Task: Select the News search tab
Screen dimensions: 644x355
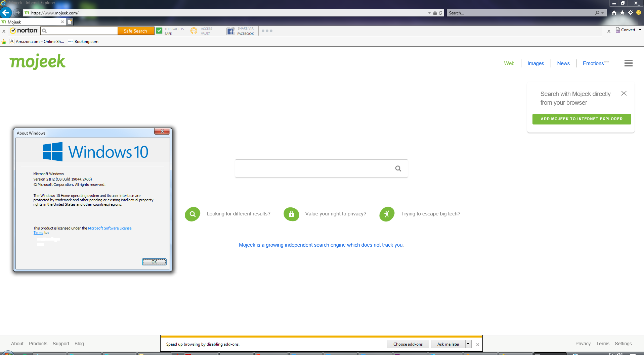Action: coord(563,63)
